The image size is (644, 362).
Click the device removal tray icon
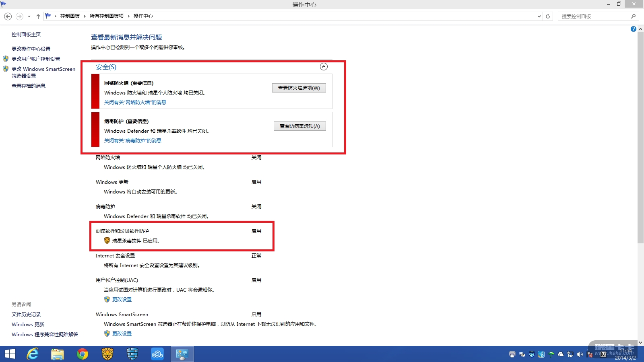(x=522, y=354)
